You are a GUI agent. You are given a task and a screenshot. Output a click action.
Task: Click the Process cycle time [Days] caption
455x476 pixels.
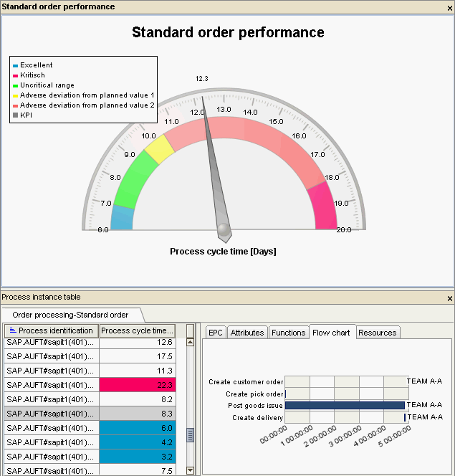[223, 252]
